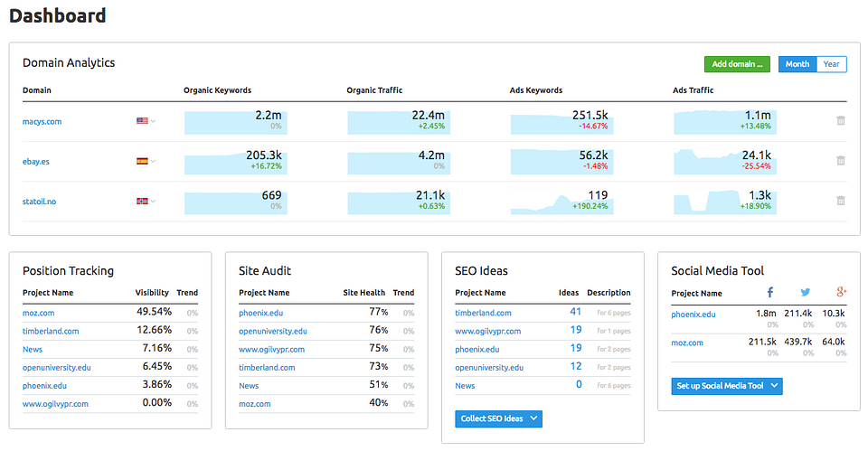This screenshot has height=451, width=868.
Task: Click US flag next to macys.com
Action: pos(142,120)
